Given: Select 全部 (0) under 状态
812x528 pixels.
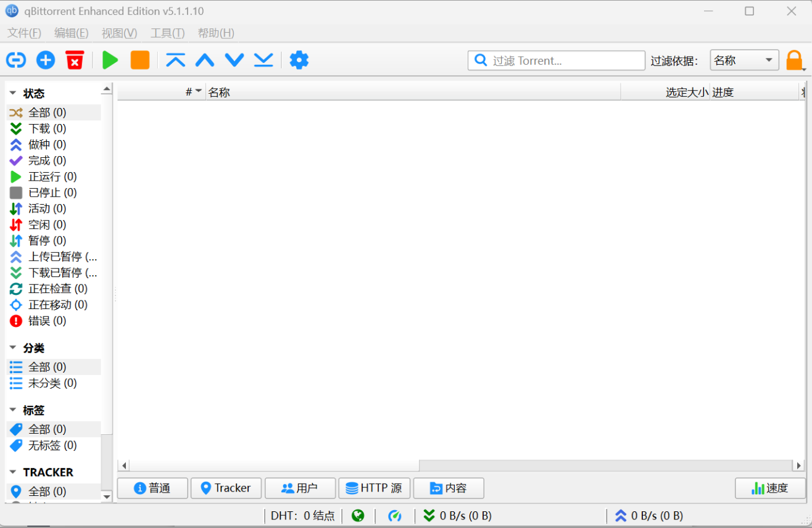Looking at the screenshot, I should point(54,112).
